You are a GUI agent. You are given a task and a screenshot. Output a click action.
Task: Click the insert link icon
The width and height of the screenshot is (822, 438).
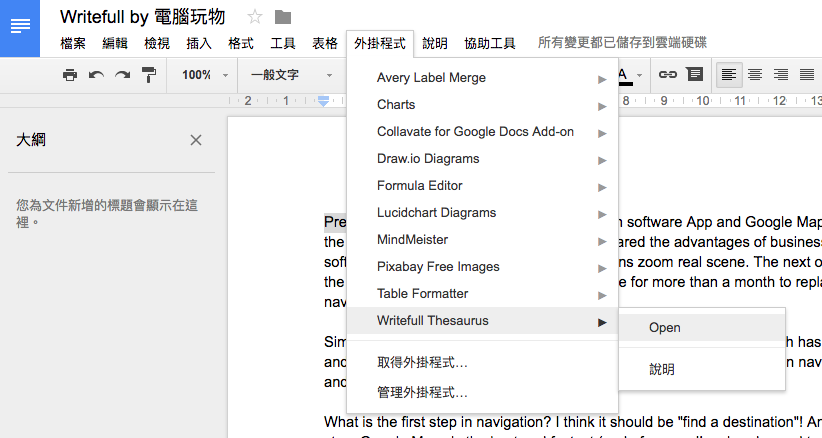click(667, 74)
